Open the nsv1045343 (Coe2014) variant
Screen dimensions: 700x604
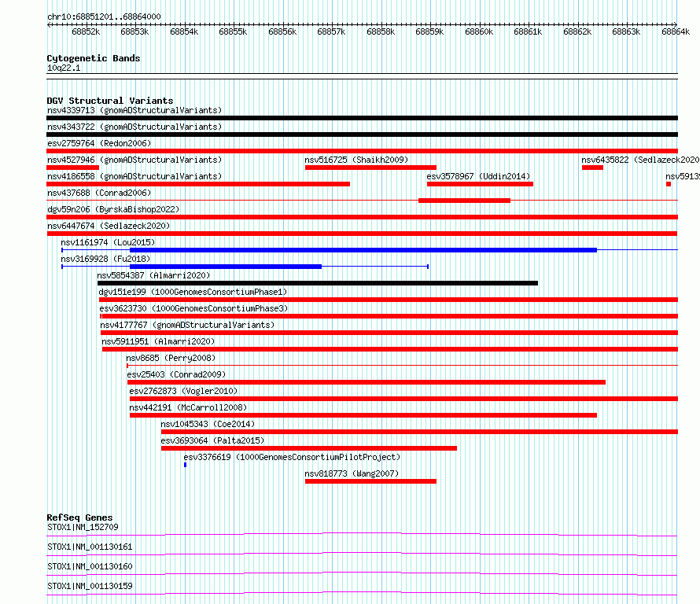tap(208, 424)
